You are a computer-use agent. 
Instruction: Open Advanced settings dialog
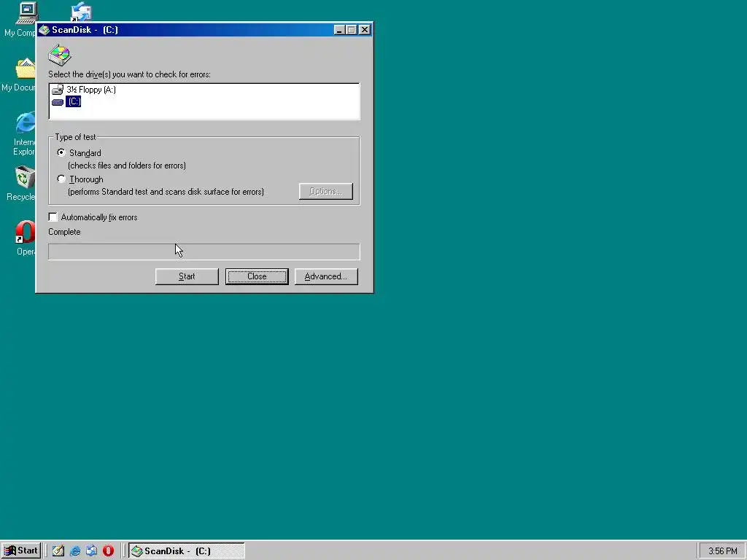tap(326, 276)
